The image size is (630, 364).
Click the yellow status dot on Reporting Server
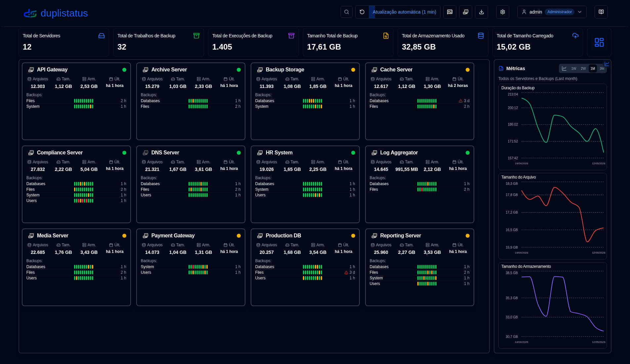(468, 236)
